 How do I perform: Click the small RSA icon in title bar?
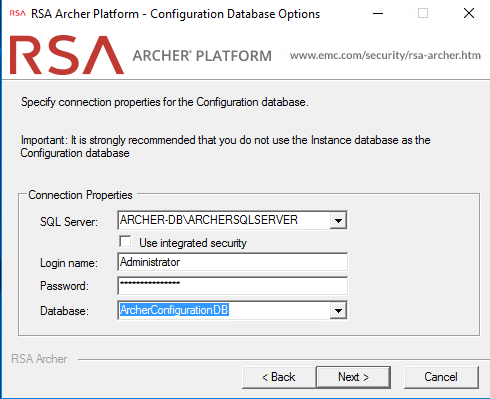(x=17, y=13)
